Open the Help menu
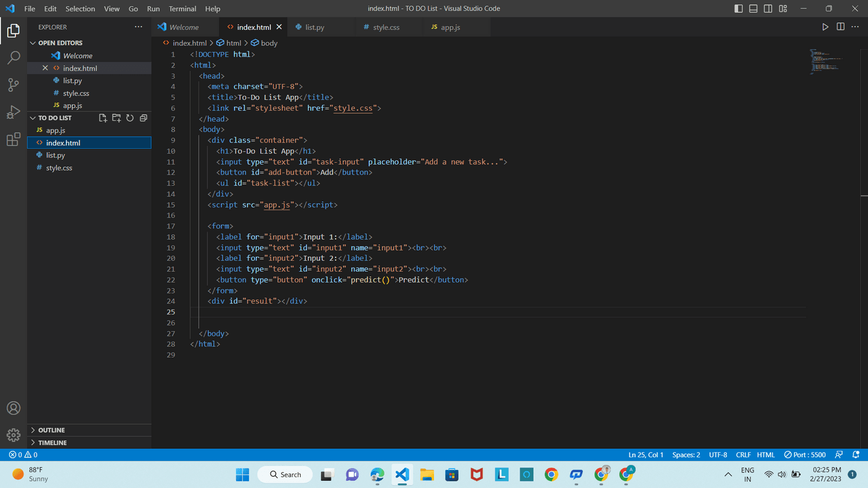Viewport: 868px width, 488px height. coord(213,8)
